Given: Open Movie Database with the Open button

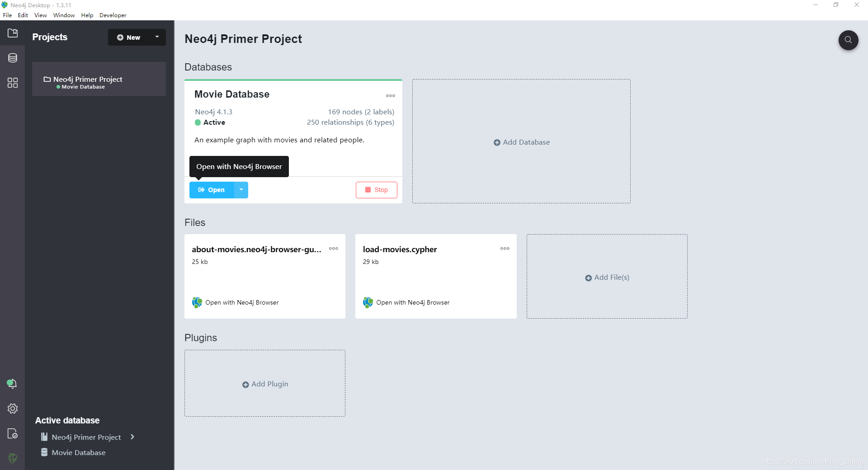Looking at the screenshot, I should tap(212, 190).
